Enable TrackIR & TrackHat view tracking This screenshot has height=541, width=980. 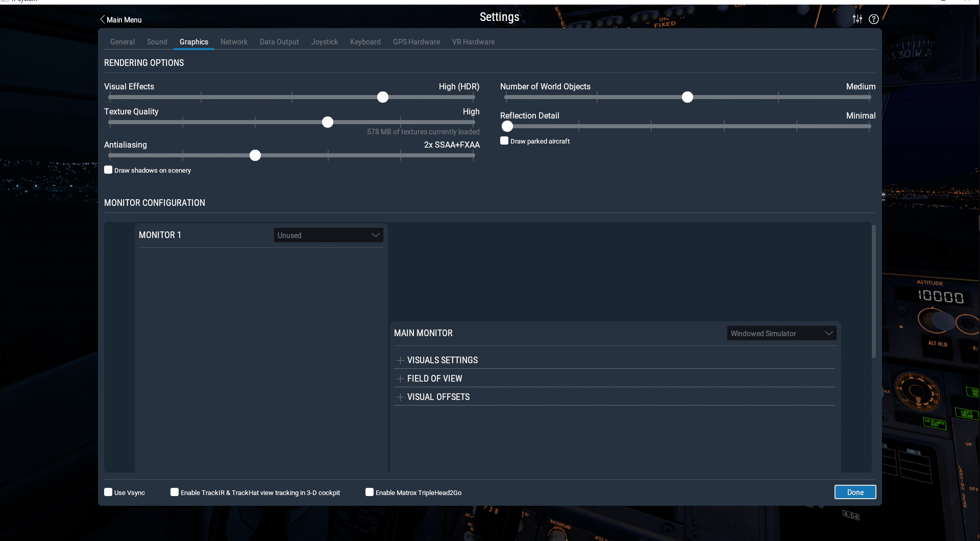click(175, 492)
